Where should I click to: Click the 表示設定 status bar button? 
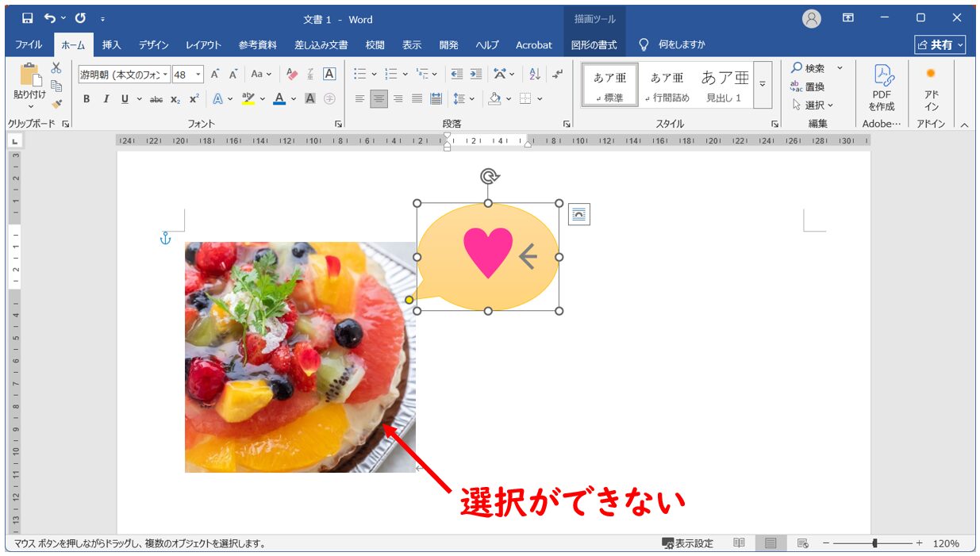[x=687, y=543]
